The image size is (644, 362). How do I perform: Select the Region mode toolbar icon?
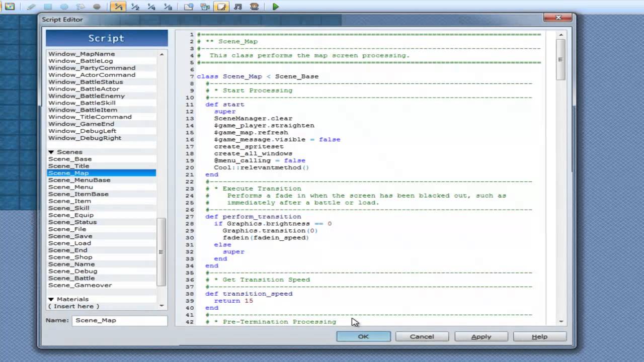[x=10, y=7]
